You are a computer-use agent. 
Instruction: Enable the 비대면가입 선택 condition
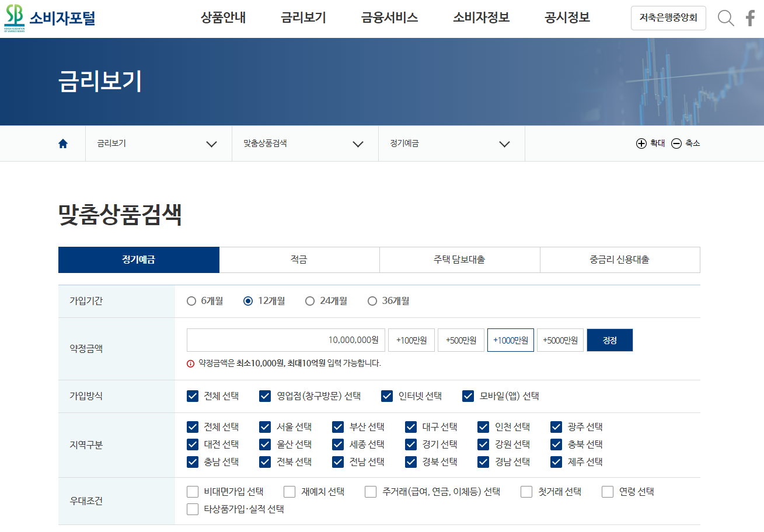[x=192, y=491]
